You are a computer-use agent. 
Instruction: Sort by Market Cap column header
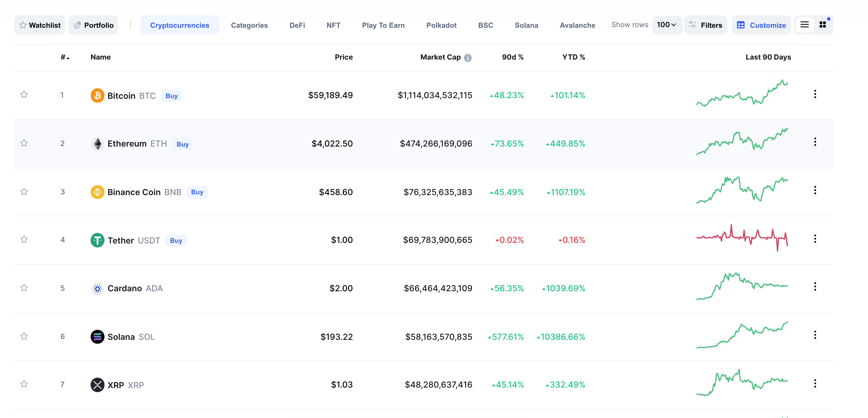[440, 57]
